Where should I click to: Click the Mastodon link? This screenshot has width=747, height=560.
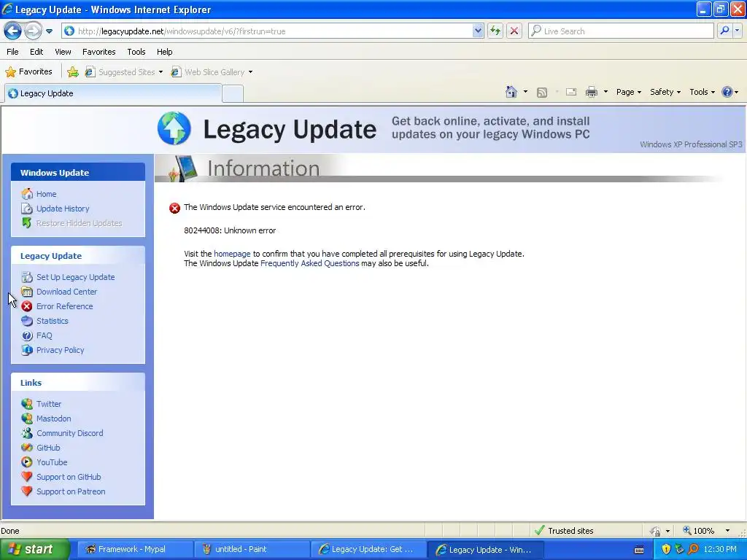(x=54, y=419)
